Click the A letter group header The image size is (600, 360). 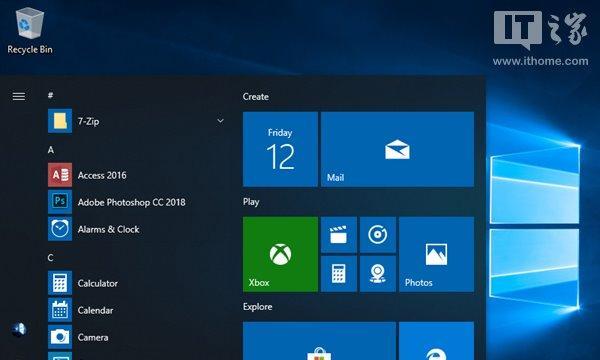(51, 150)
